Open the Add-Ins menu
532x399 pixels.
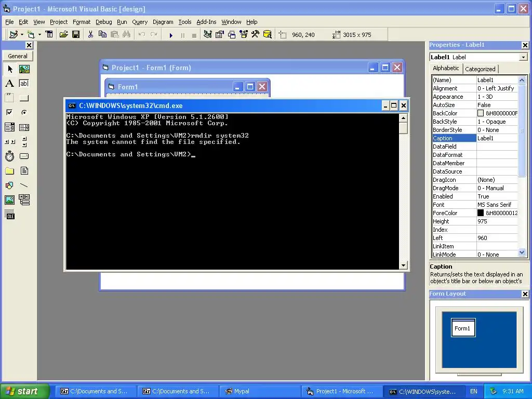pyautogui.click(x=206, y=22)
